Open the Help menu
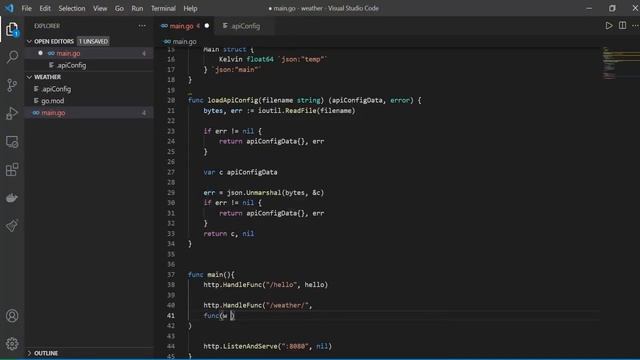 190,8
